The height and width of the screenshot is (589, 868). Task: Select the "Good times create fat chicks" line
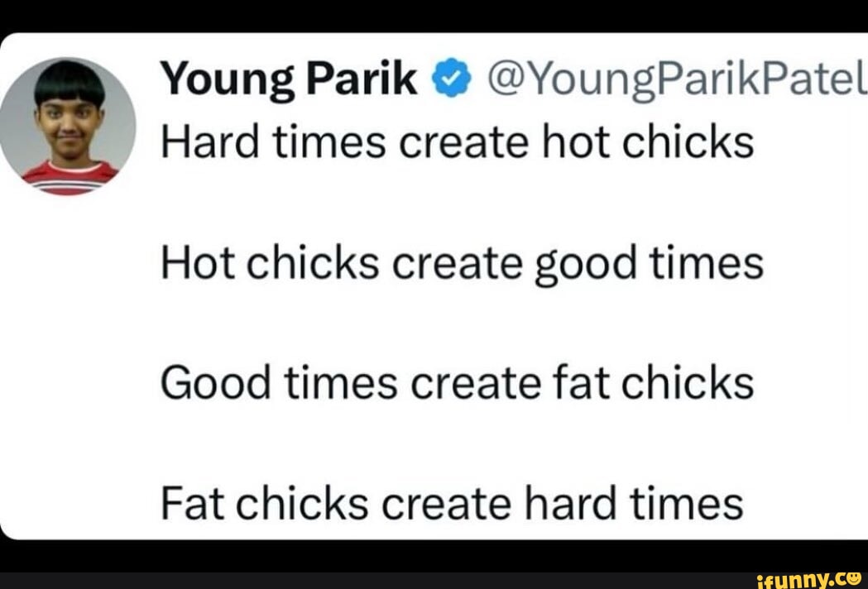coord(457,384)
